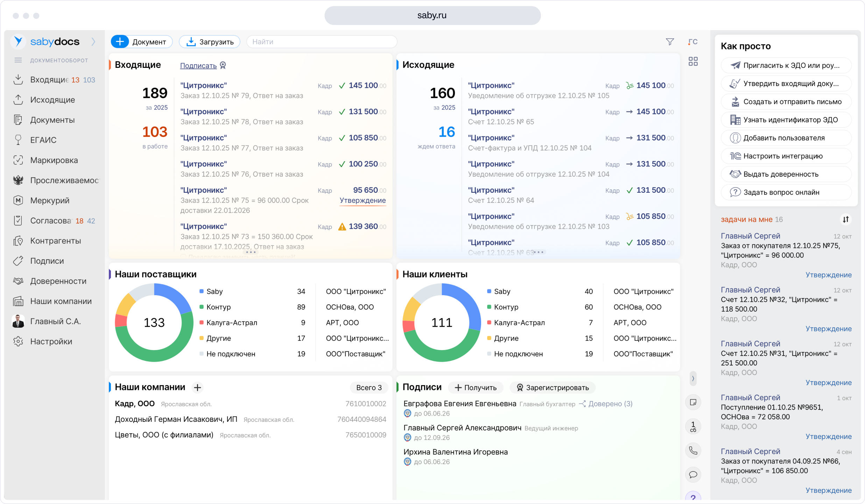Screen dimensions: 865x504
Task: Expand more incoming documents via three dots
Action: (x=251, y=252)
